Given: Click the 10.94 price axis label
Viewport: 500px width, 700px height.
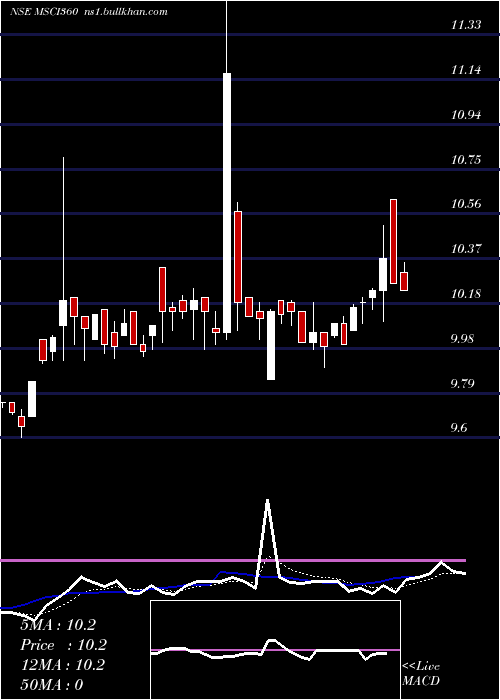Looking at the screenshot, I should pos(466,115).
